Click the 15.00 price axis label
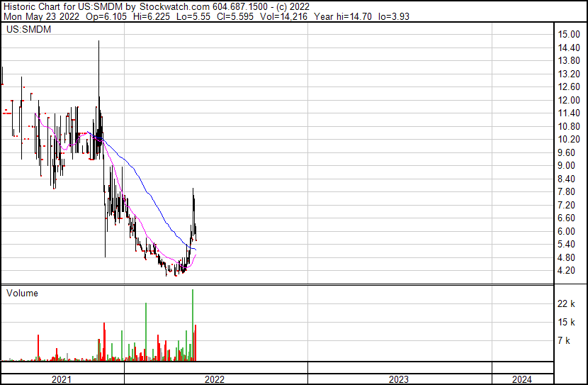Screen dimensions: 588x385 [x=569, y=35]
